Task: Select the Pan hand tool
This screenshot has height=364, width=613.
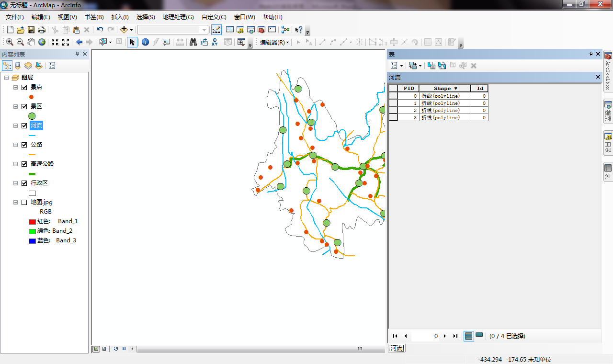Action: click(31, 42)
